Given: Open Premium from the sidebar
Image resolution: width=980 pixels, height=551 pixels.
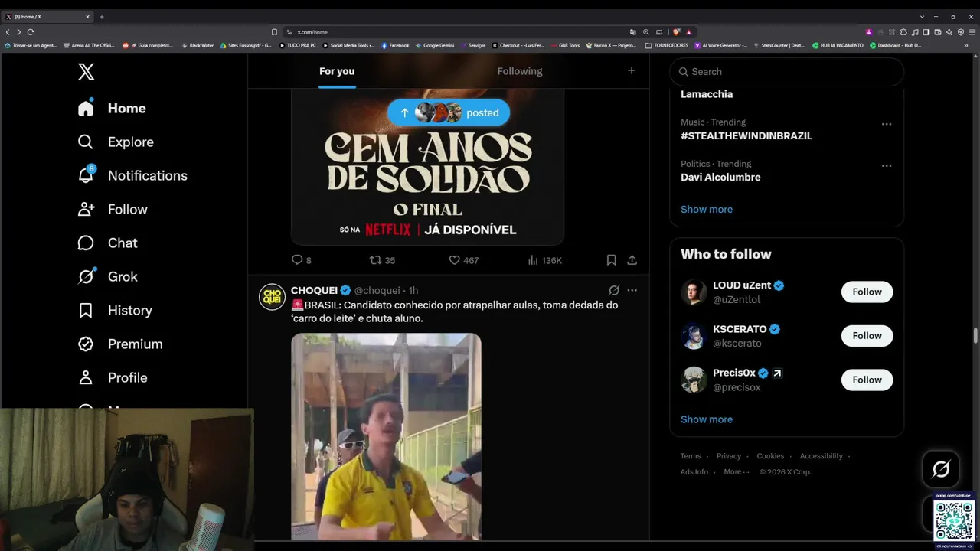Looking at the screenshot, I should 120,344.
